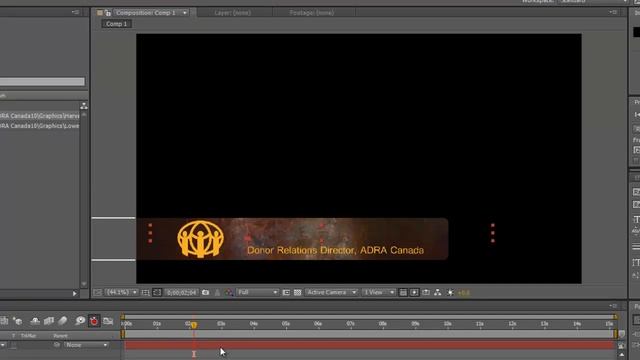This screenshot has width=640, height=360.
Task: Click the reset exposure icon
Action: point(450,293)
